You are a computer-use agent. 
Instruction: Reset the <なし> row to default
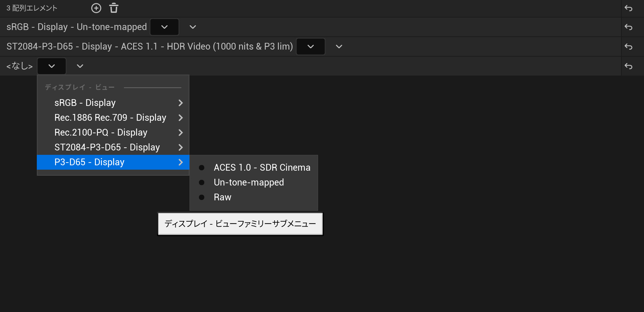[628, 66]
